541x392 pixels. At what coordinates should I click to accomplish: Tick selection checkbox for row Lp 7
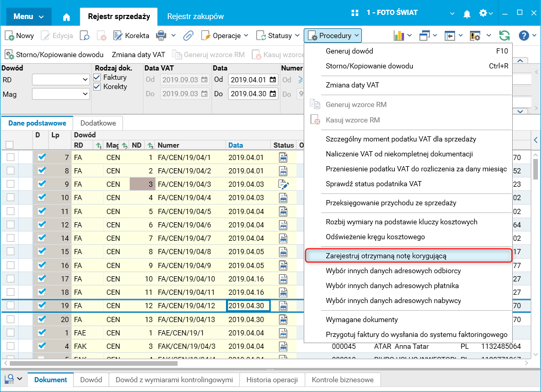pyautogui.click(x=10, y=157)
